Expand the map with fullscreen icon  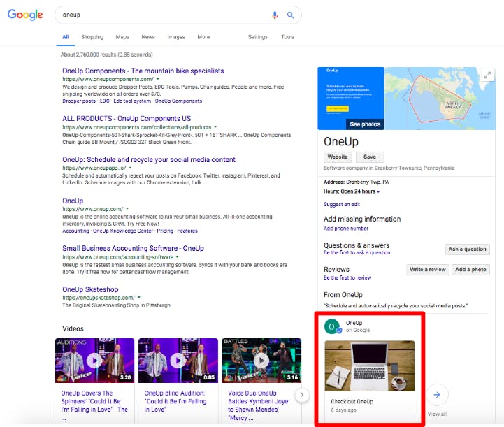click(487, 75)
